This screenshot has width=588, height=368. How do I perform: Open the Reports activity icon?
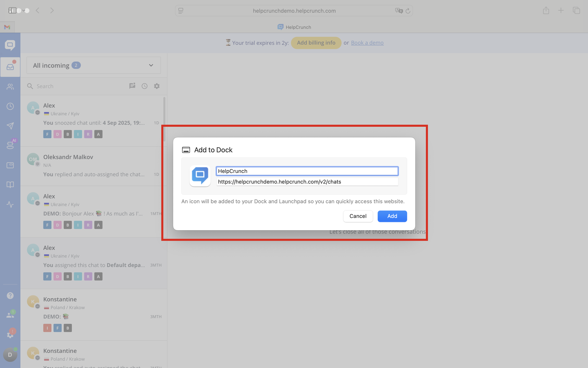pos(10,204)
